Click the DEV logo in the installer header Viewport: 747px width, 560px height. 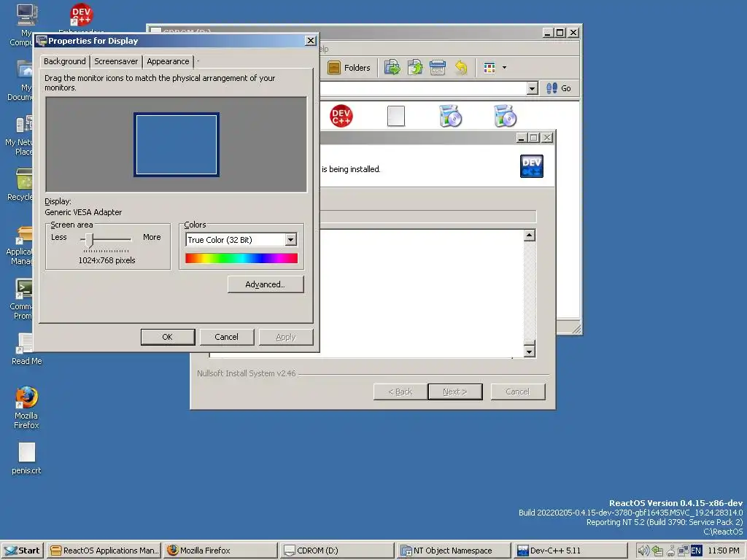coord(531,166)
